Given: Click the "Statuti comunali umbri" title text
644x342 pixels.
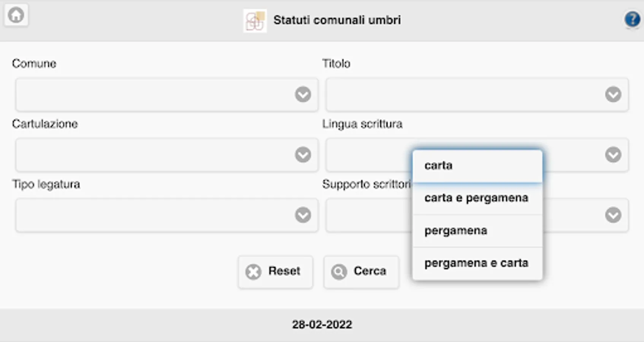Looking at the screenshot, I should (337, 20).
